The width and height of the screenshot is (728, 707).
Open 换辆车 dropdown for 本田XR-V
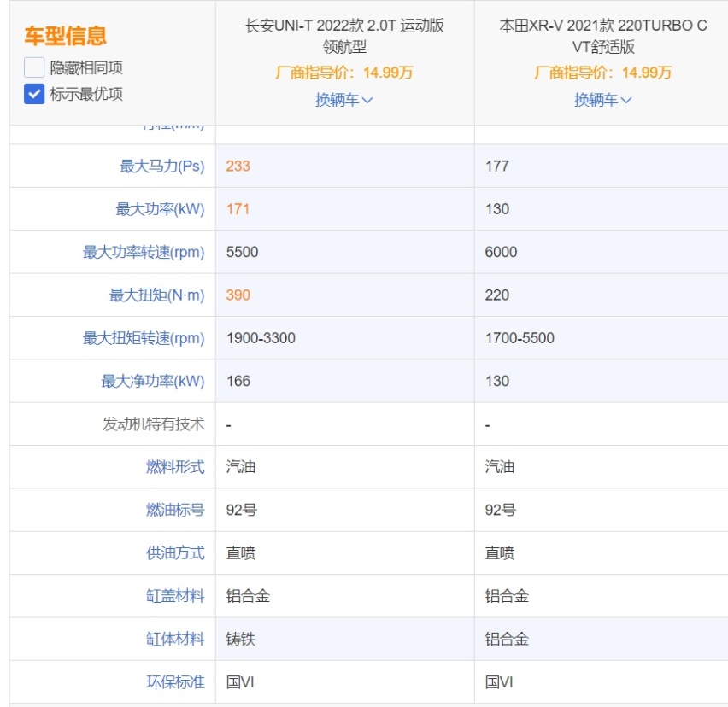click(603, 100)
